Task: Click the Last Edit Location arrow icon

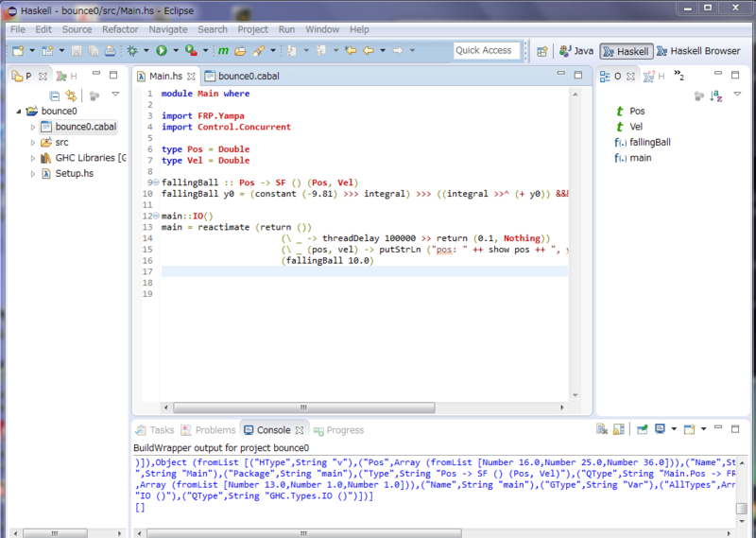Action: [351, 50]
